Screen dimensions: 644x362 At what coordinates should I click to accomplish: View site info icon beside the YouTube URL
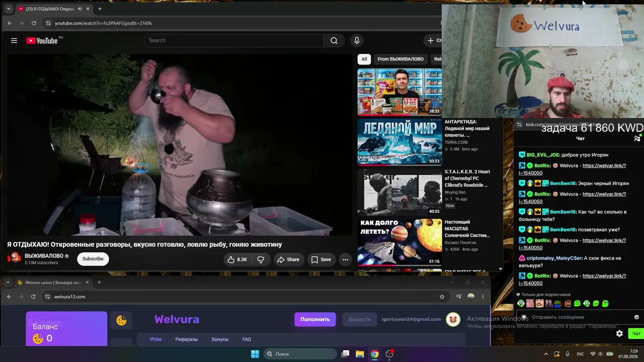coord(48,23)
